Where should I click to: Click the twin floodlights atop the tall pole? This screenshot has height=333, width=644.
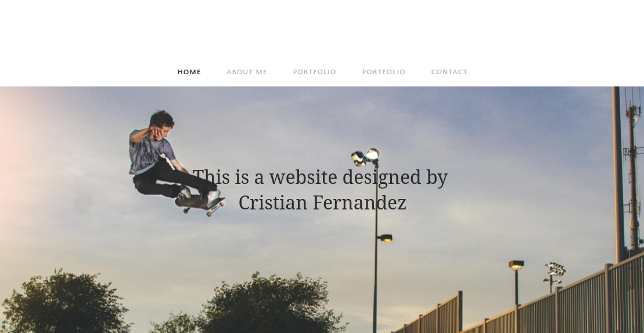click(x=365, y=157)
